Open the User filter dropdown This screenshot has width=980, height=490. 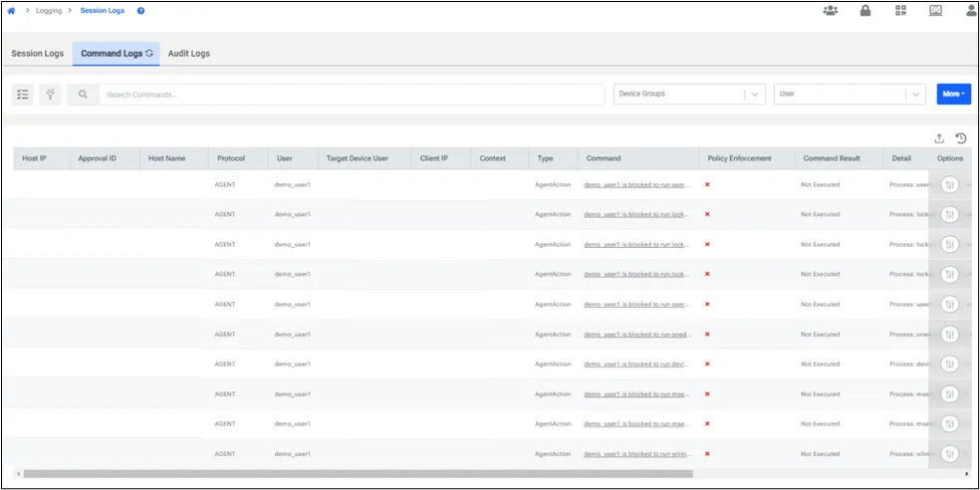tap(850, 95)
